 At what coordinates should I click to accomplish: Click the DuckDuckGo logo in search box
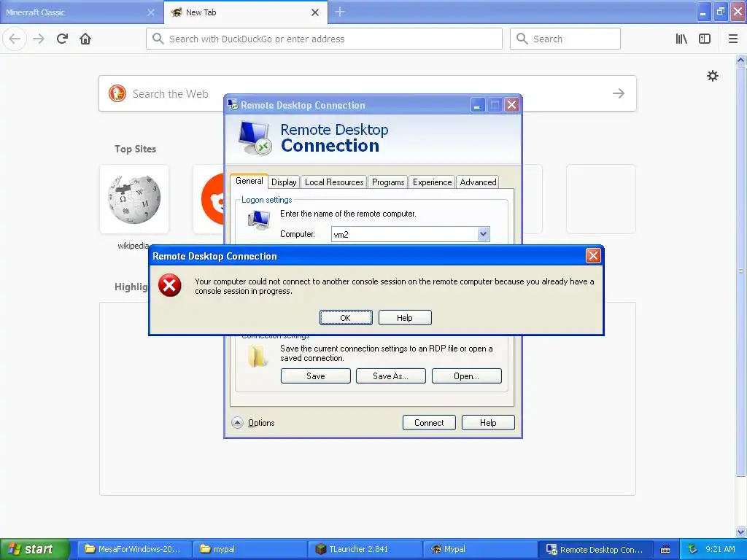pyautogui.click(x=117, y=93)
